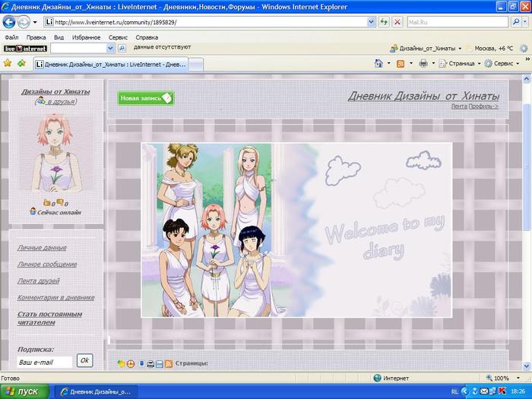This screenshot has height=399, width=532.
Task: Open Комментарии в дневнике link
Action: (56, 297)
